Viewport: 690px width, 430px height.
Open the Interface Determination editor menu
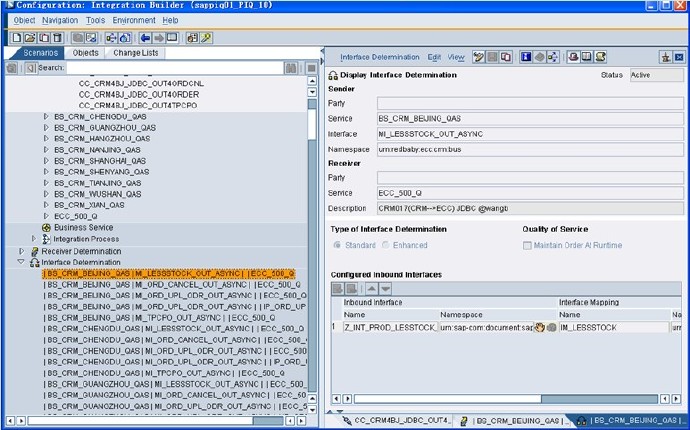[x=380, y=57]
